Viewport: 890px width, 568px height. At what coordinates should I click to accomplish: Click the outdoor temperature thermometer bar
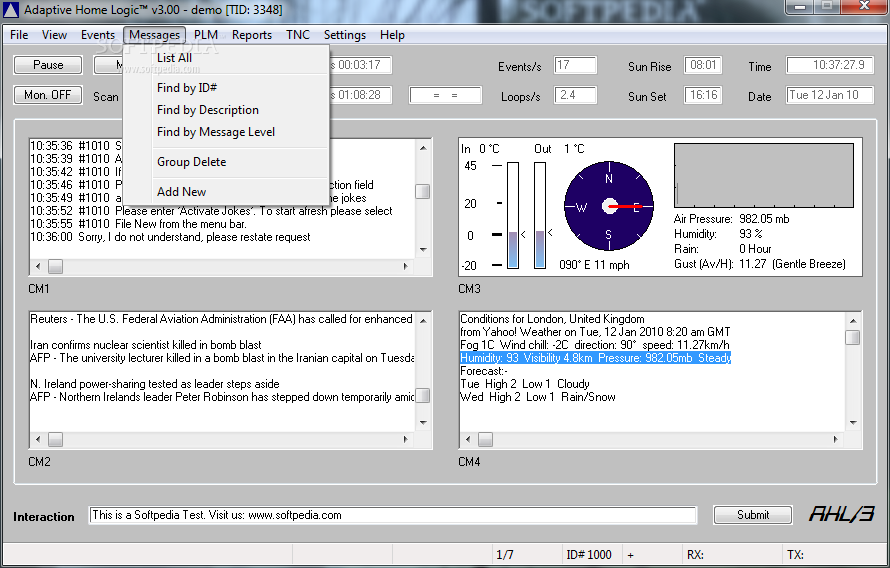pyautogui.click(x=540, y=215)
